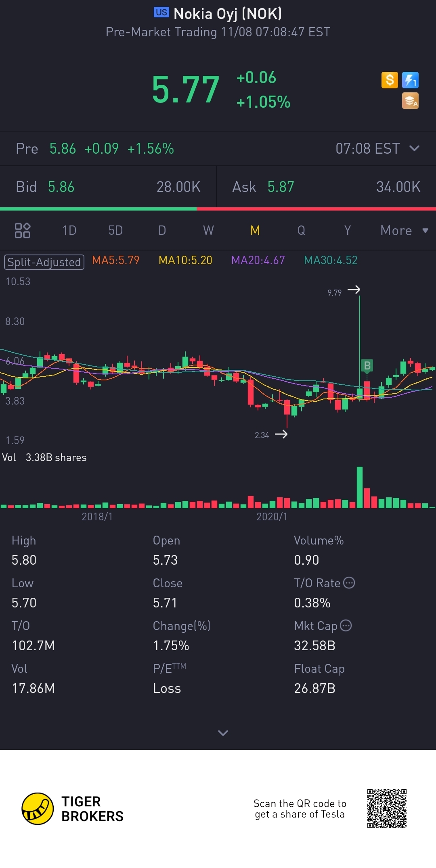Tap the 28.00K bid size
Viewport: 436px width, 868px height.
coord(178,187)
